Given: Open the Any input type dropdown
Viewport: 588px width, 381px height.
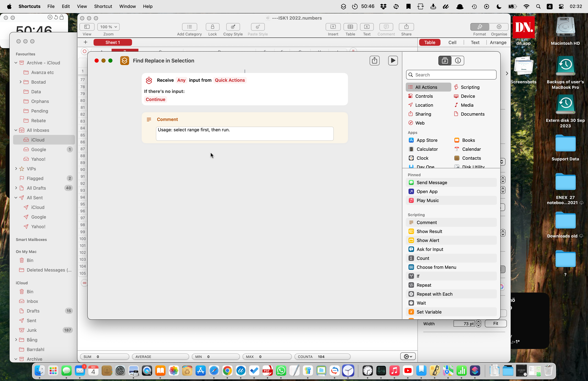Looking at the screenshot, I should (181, 80).
